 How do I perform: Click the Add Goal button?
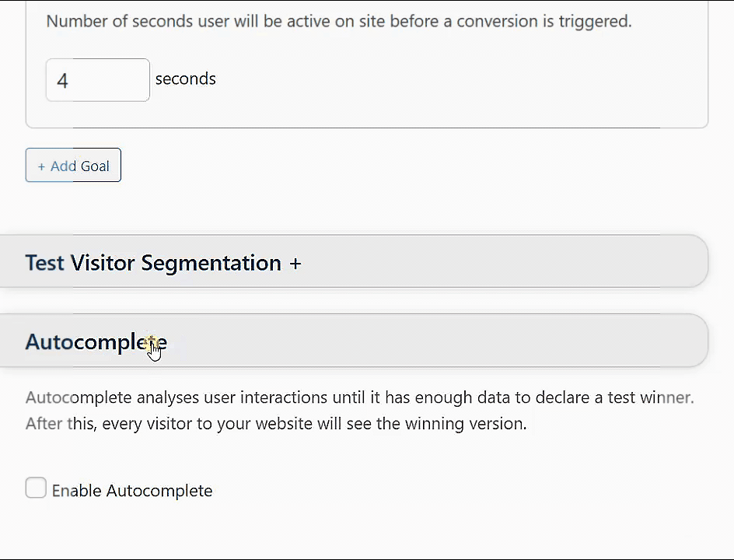coord(73,166)
